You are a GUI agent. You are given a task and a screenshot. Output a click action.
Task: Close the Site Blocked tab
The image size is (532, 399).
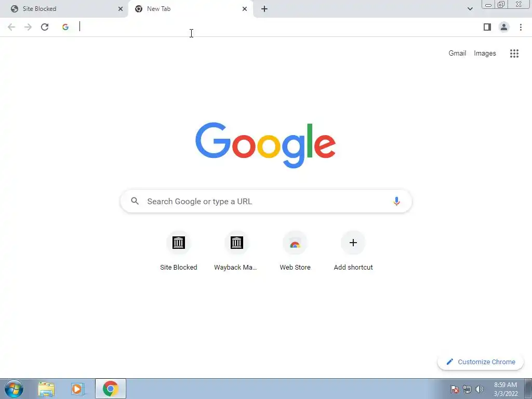(121, 9)
